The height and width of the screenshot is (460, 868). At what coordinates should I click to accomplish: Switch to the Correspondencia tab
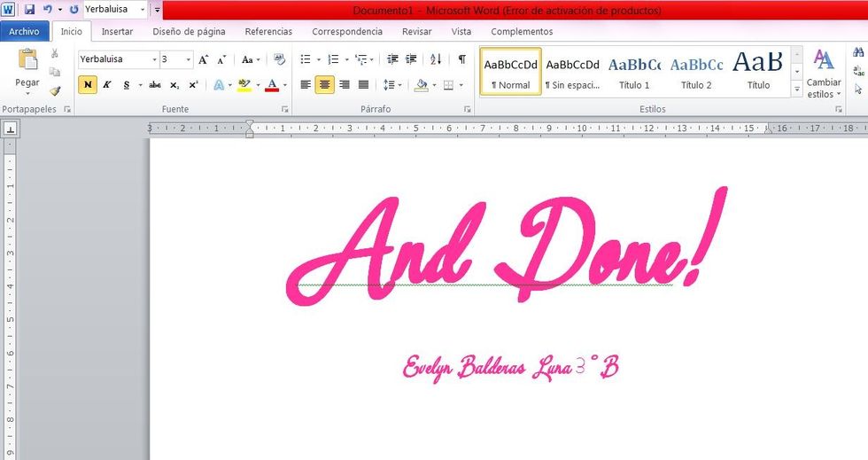(347, 32)
